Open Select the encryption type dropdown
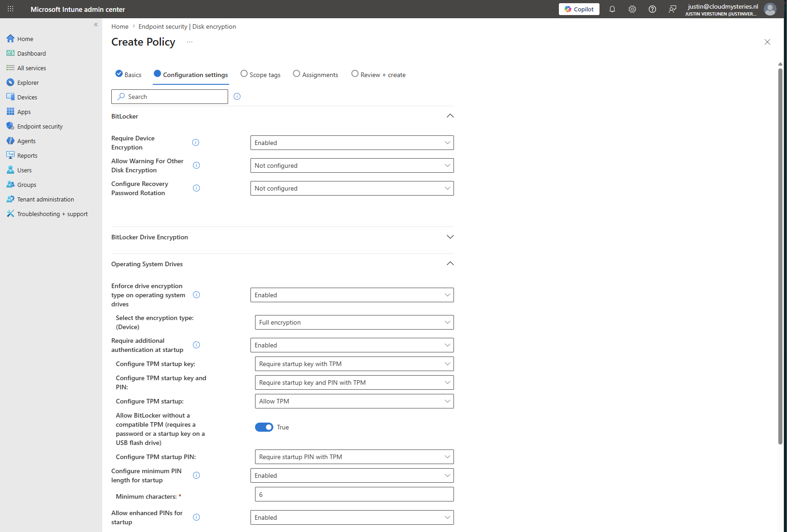The width and height of the screenshot is (787, 532). [x=354, y=322]
